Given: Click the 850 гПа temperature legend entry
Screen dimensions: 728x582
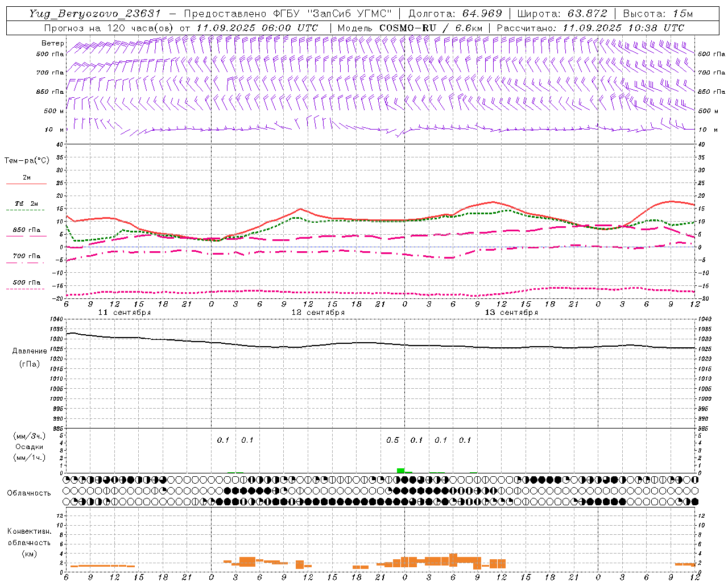Looking at the screenshot, I should (27, 230).
